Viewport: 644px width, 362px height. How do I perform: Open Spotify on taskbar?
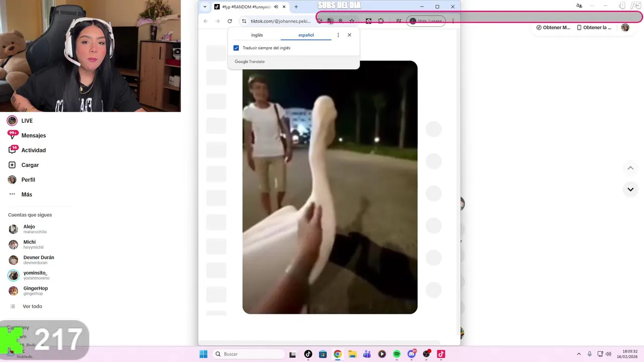(x=396, y=354)
